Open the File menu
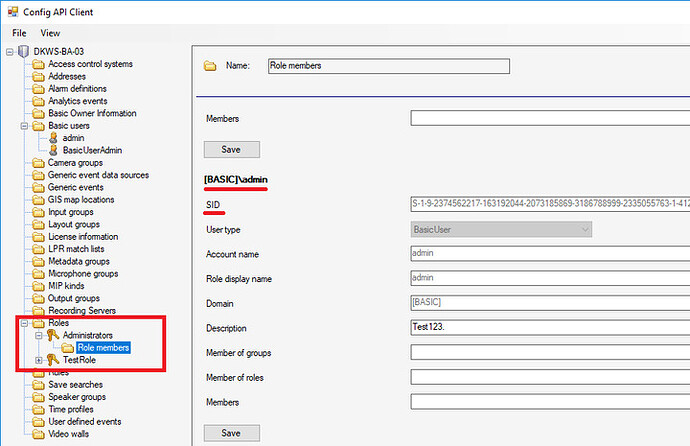 [x=19, y=33]
